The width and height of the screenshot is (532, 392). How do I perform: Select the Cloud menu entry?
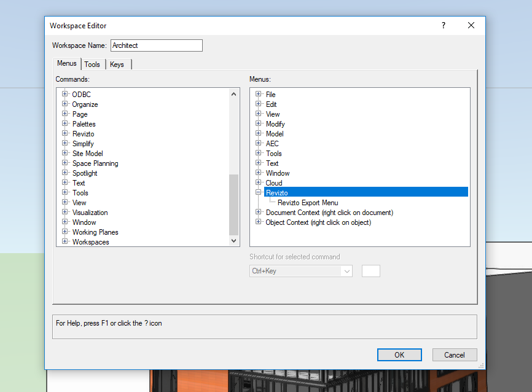(274, 183)
